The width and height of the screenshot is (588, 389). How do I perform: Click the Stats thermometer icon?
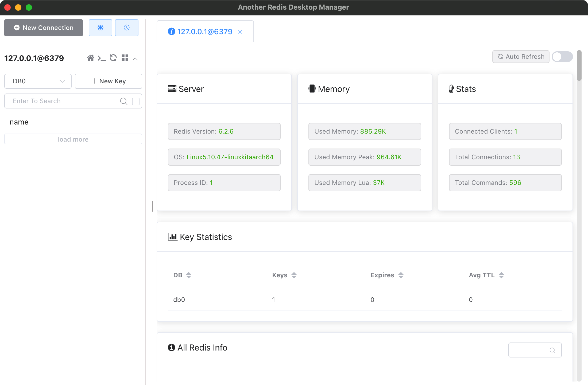click(x=451, y=89)
